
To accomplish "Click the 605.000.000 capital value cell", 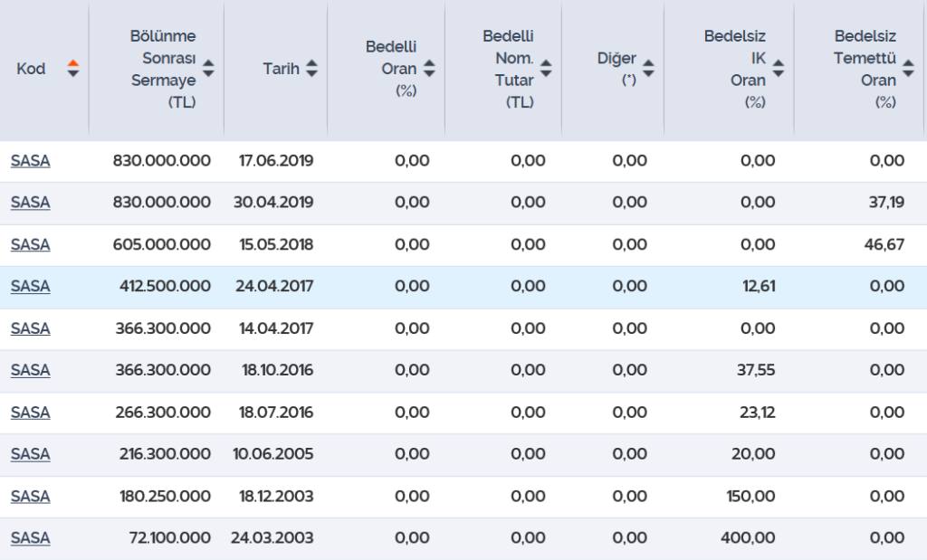I will (162, 244).
